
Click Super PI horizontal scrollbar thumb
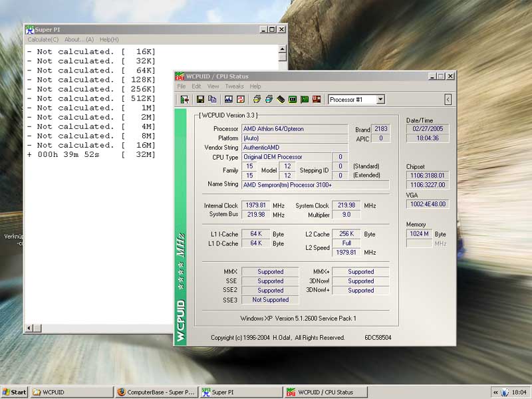click(x=37, y=328)
